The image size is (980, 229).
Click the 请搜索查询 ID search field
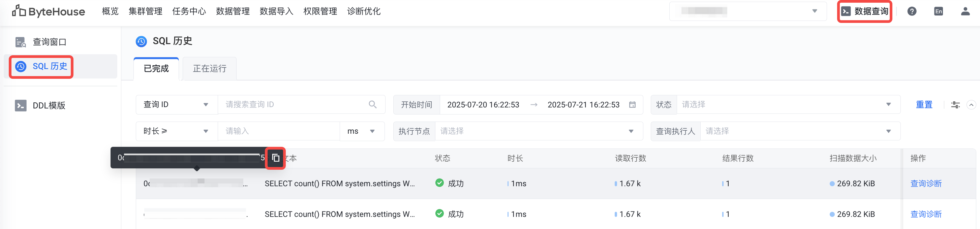click(293, 105)
